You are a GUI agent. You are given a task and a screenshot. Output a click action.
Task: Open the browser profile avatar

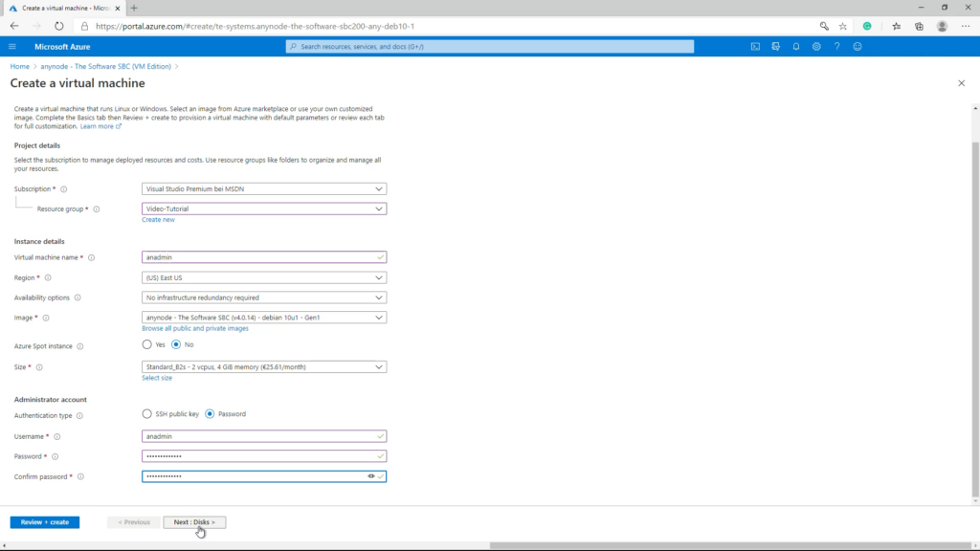pyautogui.click(x=942, y=26)
